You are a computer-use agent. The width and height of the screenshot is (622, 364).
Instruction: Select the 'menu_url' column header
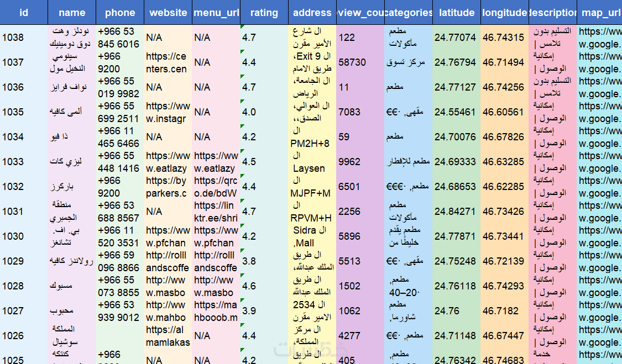tap(216, 12)
